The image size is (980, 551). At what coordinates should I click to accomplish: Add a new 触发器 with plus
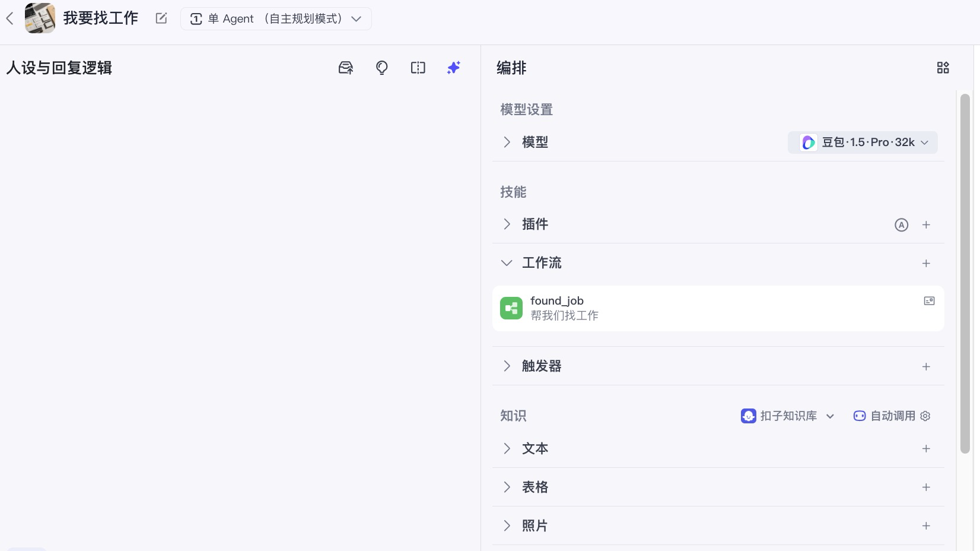926,367
